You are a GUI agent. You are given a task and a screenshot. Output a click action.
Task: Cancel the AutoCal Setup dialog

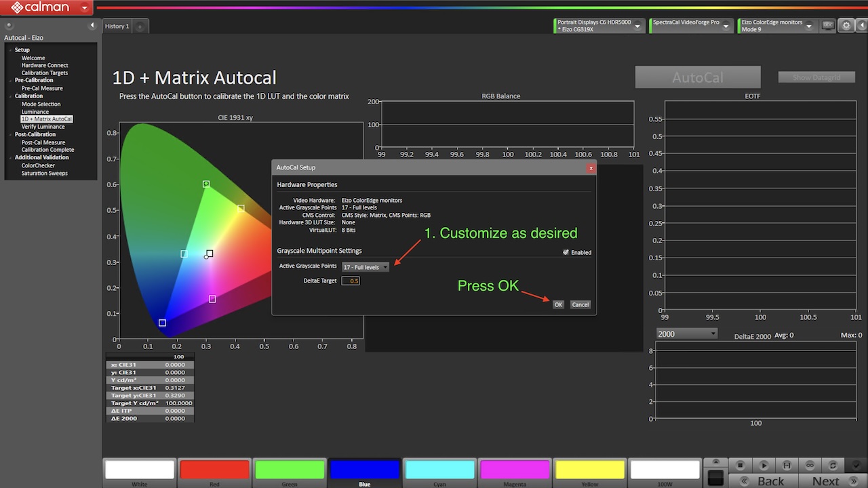(580, 304)
